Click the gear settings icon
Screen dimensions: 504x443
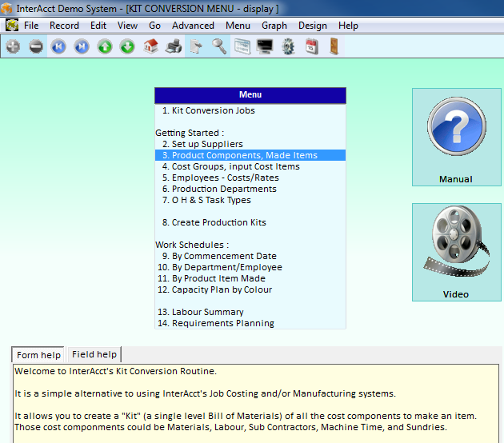pyautogui.click(x=288, y=46)
